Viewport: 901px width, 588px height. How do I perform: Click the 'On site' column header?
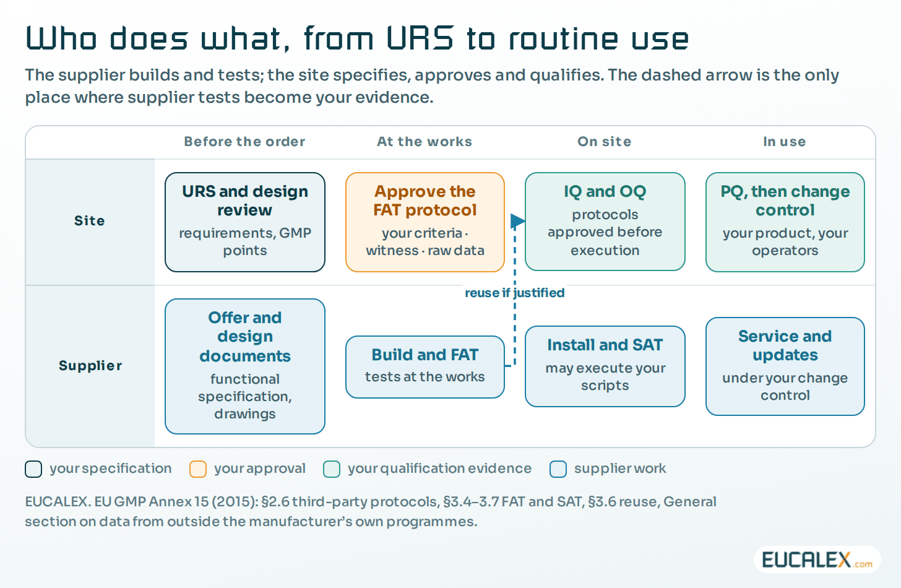point(605,142)
